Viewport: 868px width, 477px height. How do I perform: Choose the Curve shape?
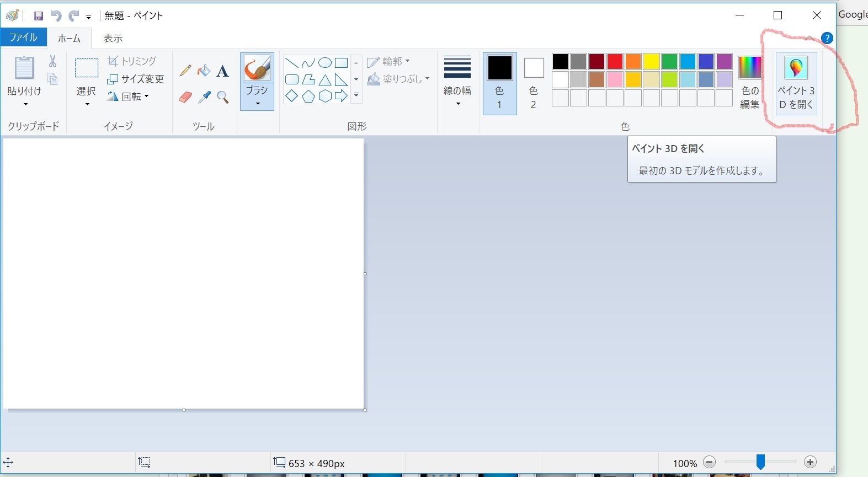(308, 62)
